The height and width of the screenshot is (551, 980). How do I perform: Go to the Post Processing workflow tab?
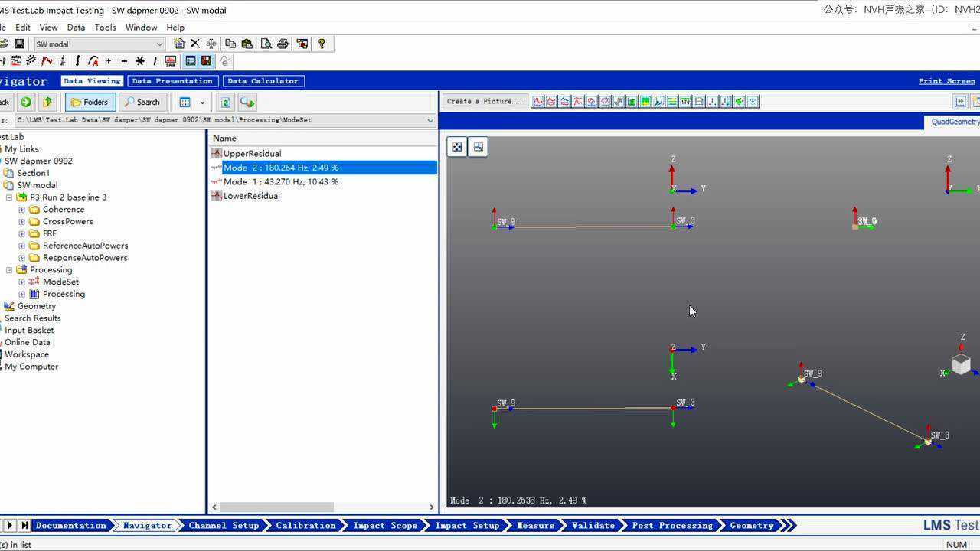point(671,526)
